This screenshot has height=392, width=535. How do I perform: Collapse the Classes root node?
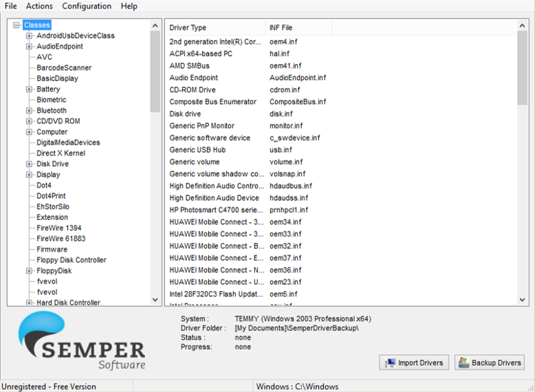point(16,25)
